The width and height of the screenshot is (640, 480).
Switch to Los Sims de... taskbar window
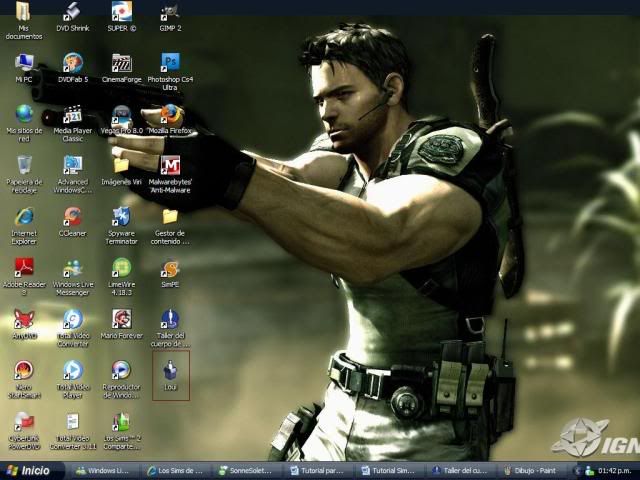(175, 471)
